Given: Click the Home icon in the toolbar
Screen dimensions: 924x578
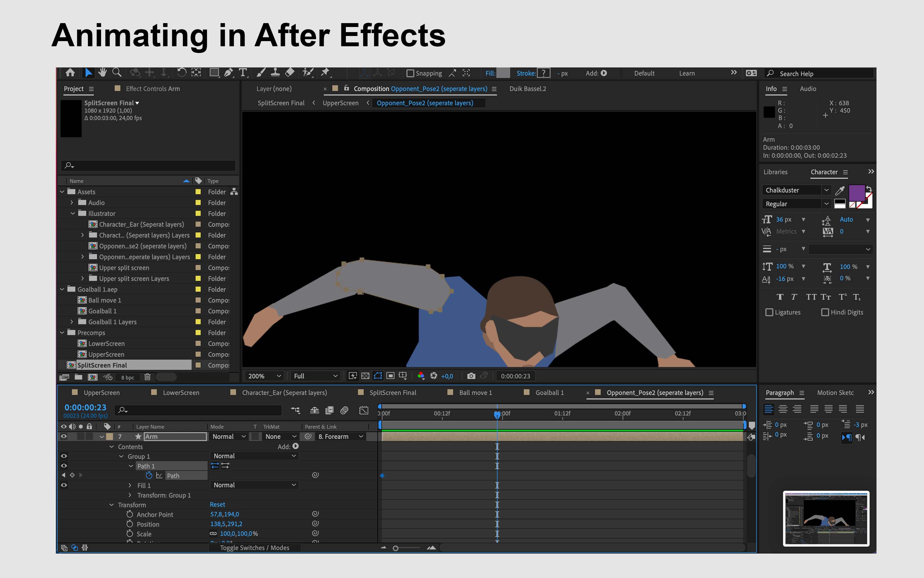Looking at the screenshot, I should tap(70, 73).
